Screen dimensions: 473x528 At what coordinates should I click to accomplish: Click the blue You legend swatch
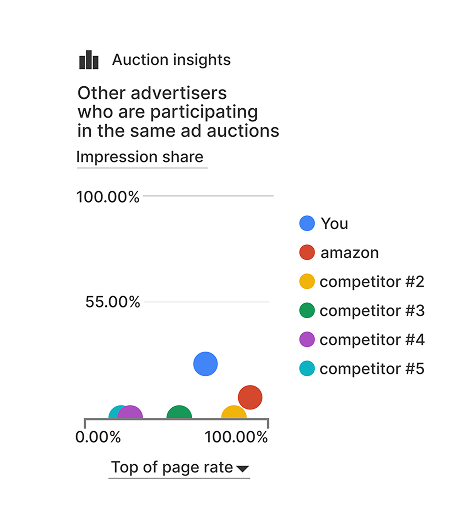click(x=307, y=223)
